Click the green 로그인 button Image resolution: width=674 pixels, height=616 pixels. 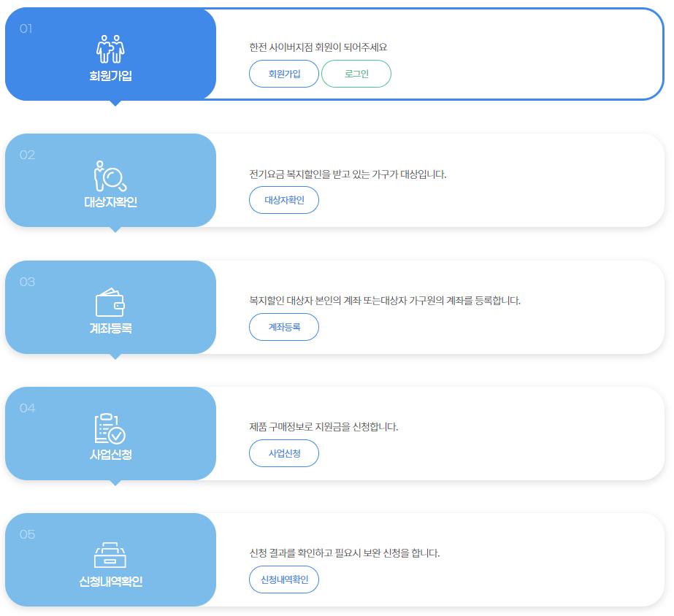(x=356, y=73)
